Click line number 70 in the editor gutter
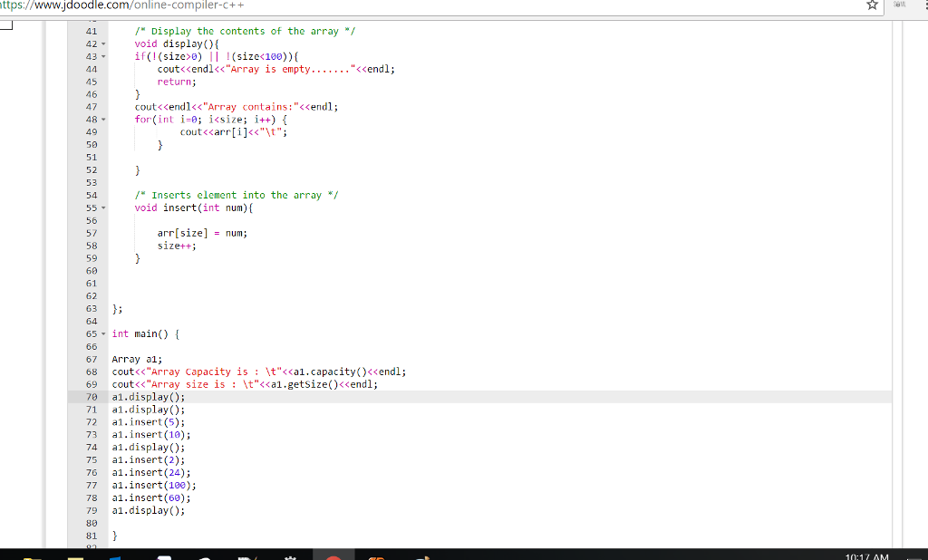Image resolution: width=928 pixels, height=560 pixels. [91, 396]
